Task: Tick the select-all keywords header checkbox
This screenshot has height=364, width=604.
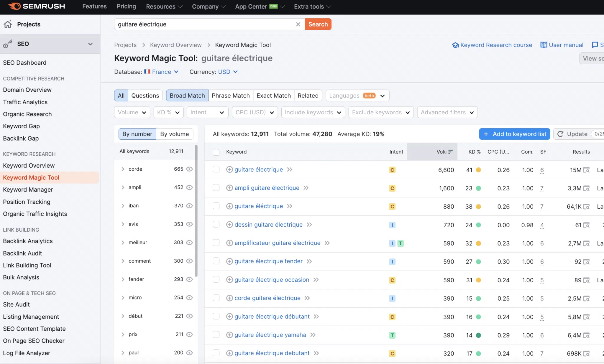Action: click(x=216, y=152)
